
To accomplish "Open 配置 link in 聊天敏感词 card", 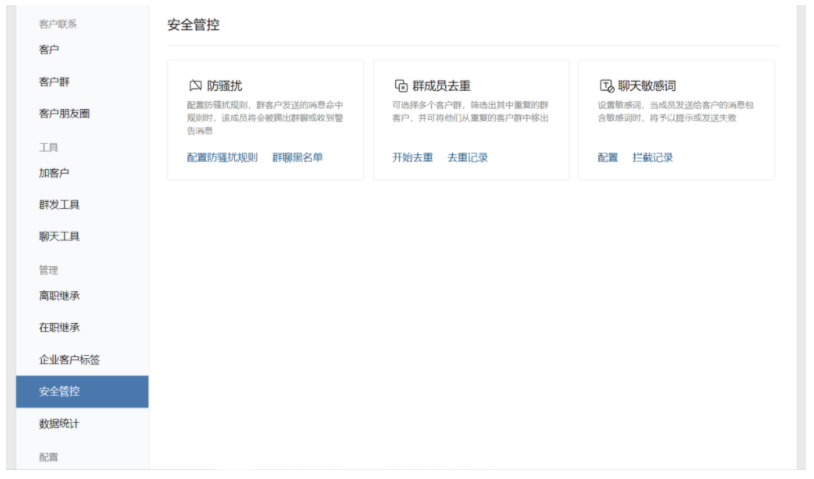I will [x=607, y=157].
